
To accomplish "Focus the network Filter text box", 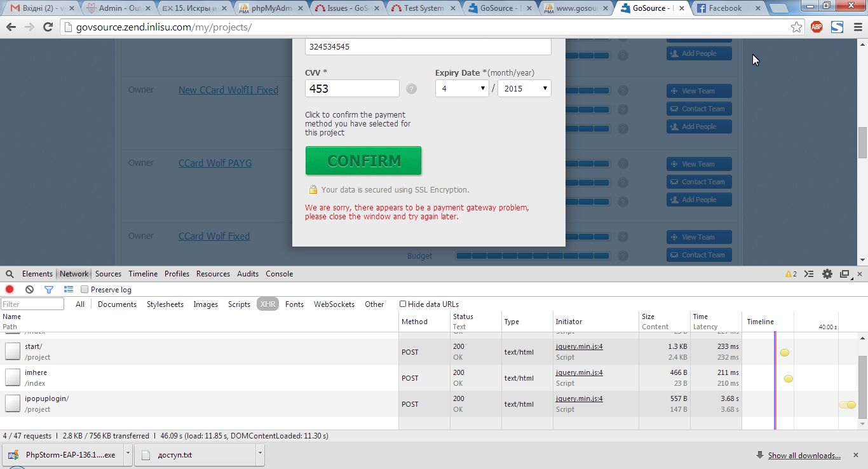I will coord(32,304).
